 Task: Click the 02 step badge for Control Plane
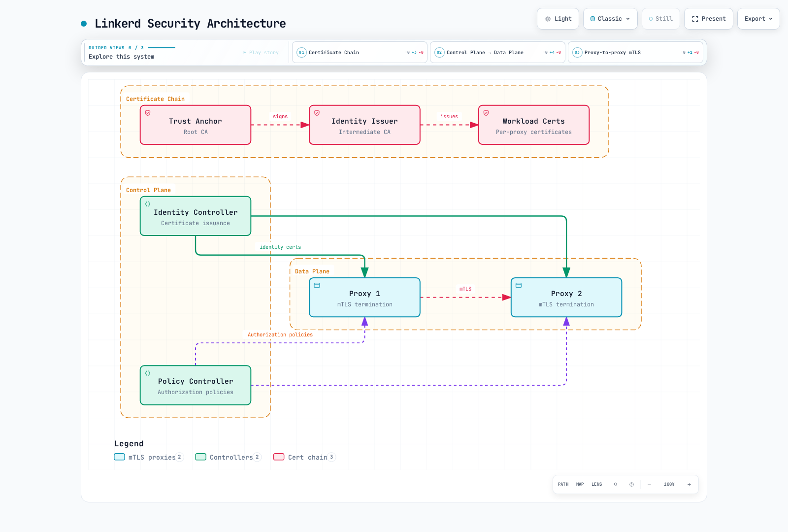[x=439, y=52]
